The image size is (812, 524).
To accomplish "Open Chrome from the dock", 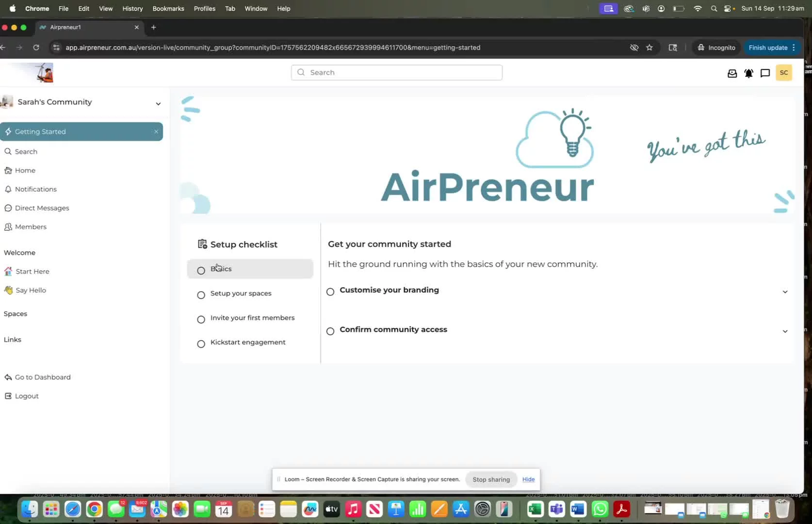I will click(x=94, y=509).
